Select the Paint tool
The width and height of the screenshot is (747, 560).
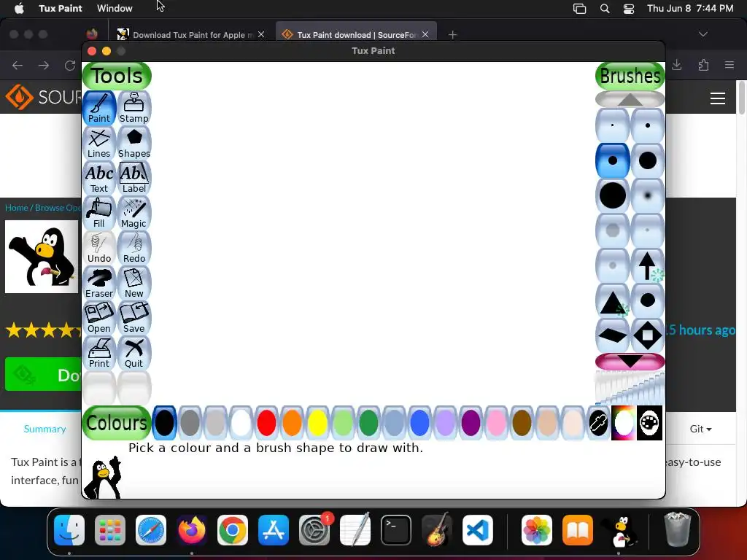(99, 108)
